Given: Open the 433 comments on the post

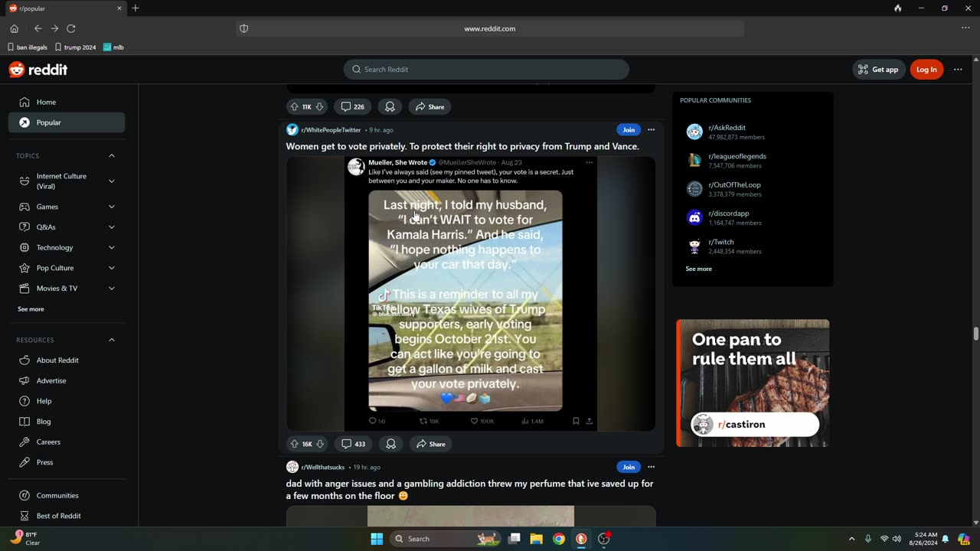Looking at the screenshot, I should click(353, 444).
